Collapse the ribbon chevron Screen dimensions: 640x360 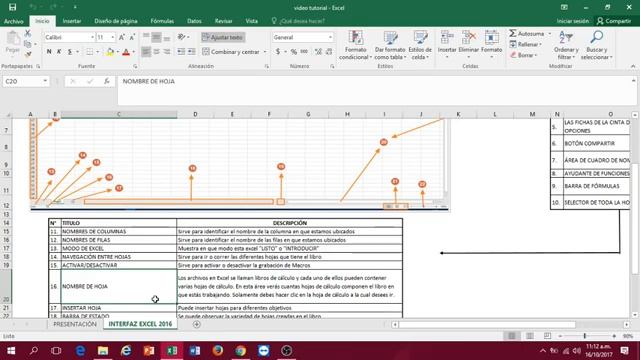(633, 66)
